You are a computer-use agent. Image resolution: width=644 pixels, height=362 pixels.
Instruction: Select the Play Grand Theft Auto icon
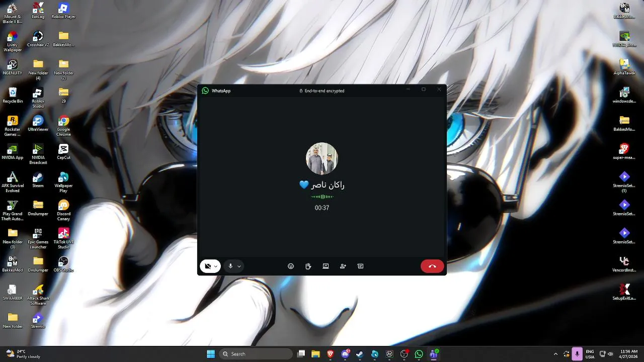pyautogui.click(x=12, y=210)
